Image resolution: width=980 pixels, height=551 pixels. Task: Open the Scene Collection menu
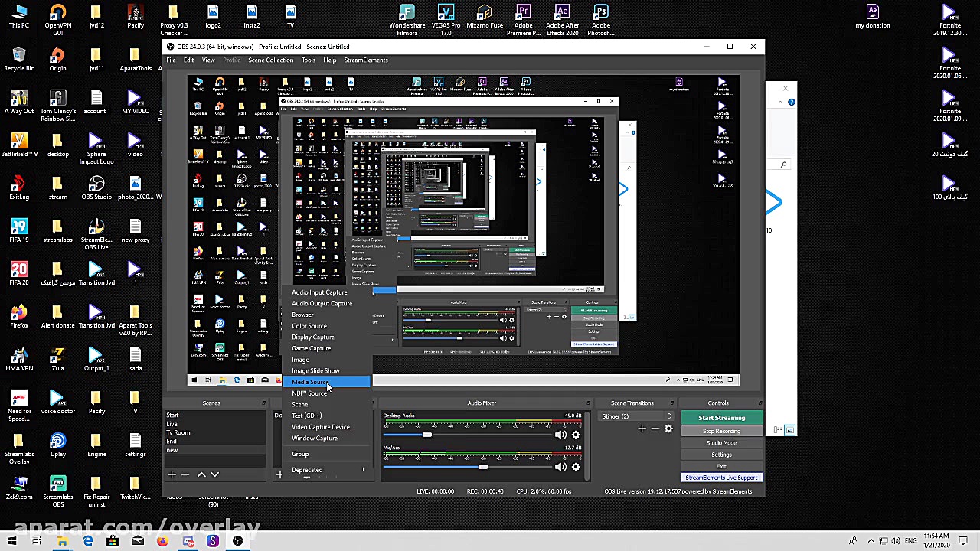pos(270,60)
